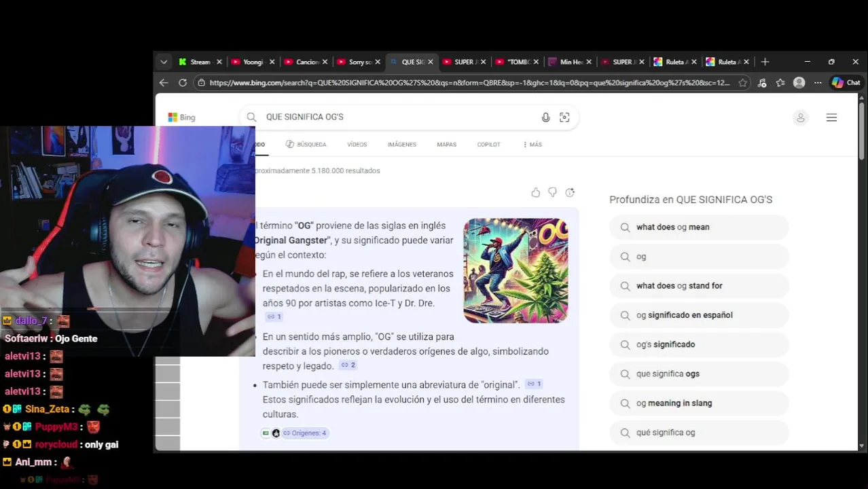Switch to IMÁGENES results tab
This screenshot has width=868, height=489.
402,144
